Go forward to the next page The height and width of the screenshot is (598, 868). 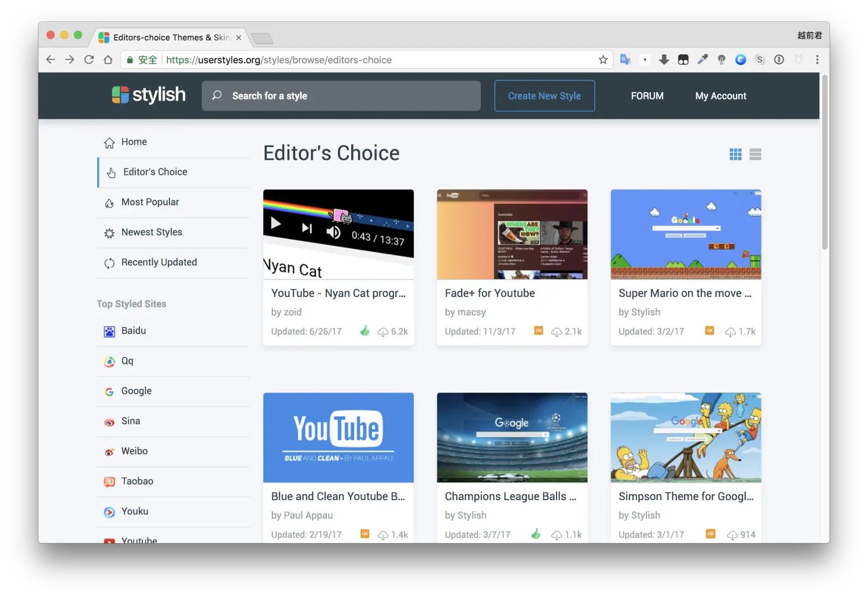click(x=70, y=60)
